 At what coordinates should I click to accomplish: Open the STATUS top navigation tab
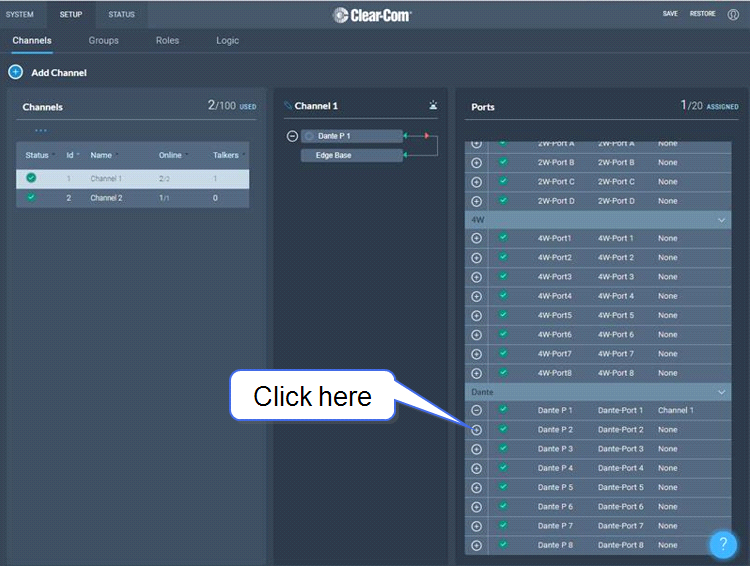point(121,15)
